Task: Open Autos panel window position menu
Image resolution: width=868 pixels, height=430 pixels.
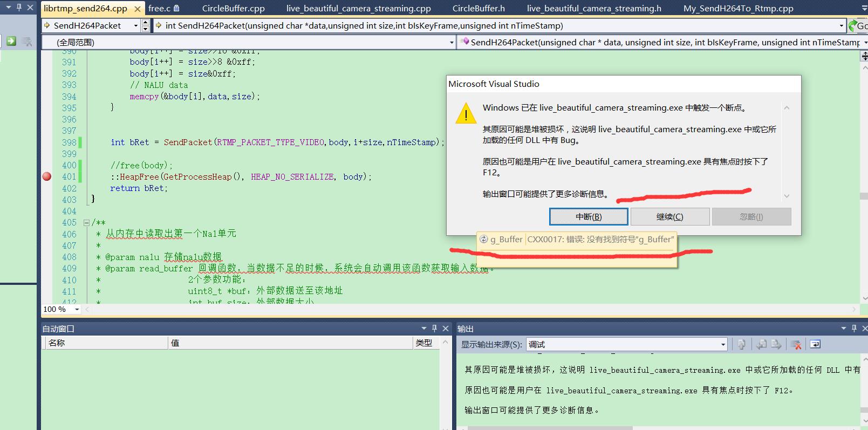Action: [x=424, y=328]
